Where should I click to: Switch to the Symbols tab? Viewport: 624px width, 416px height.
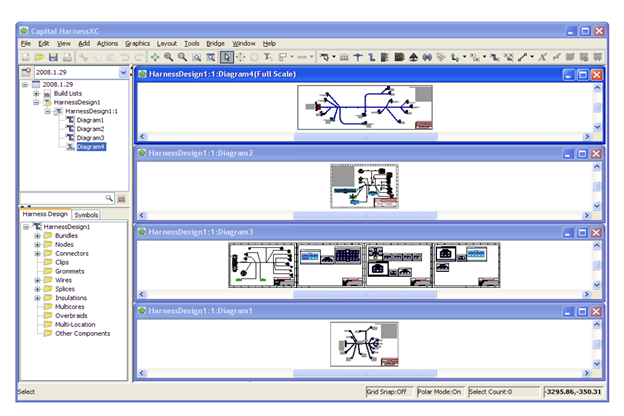pos(86,214)
